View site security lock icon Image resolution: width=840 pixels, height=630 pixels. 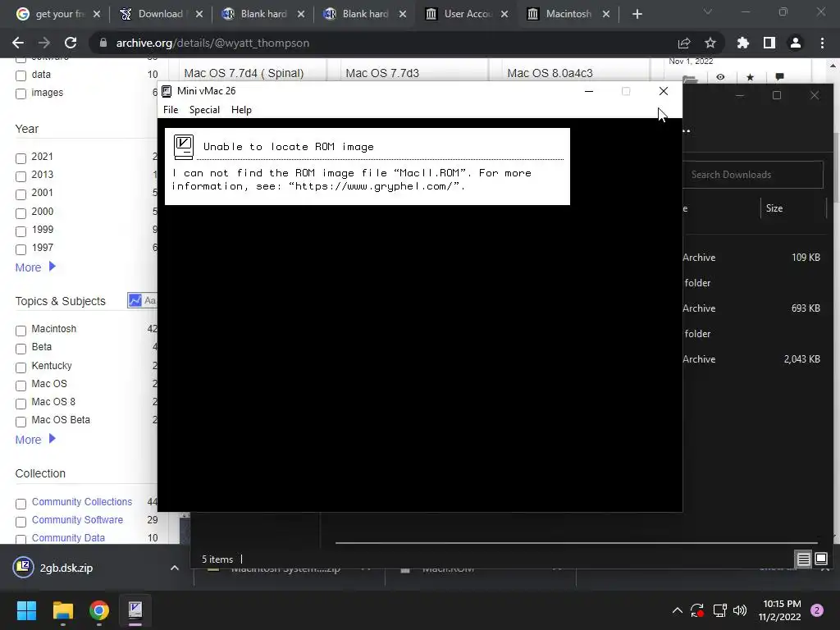(103, 43)
